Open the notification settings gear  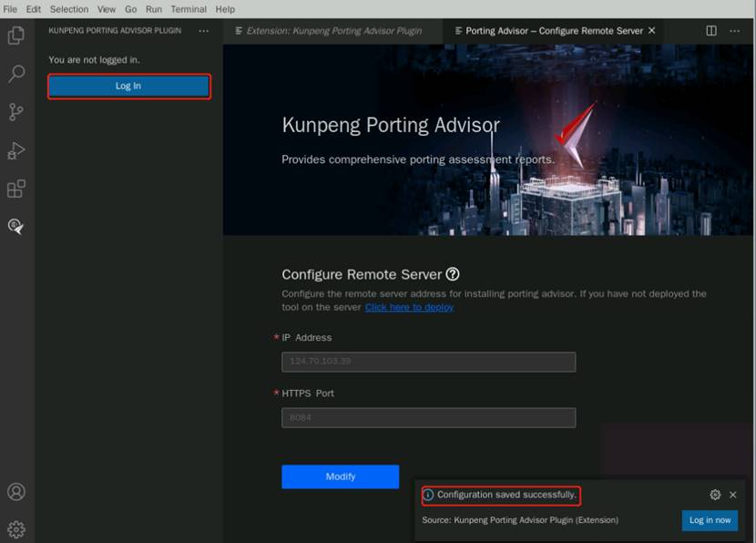tap(715, 495)
